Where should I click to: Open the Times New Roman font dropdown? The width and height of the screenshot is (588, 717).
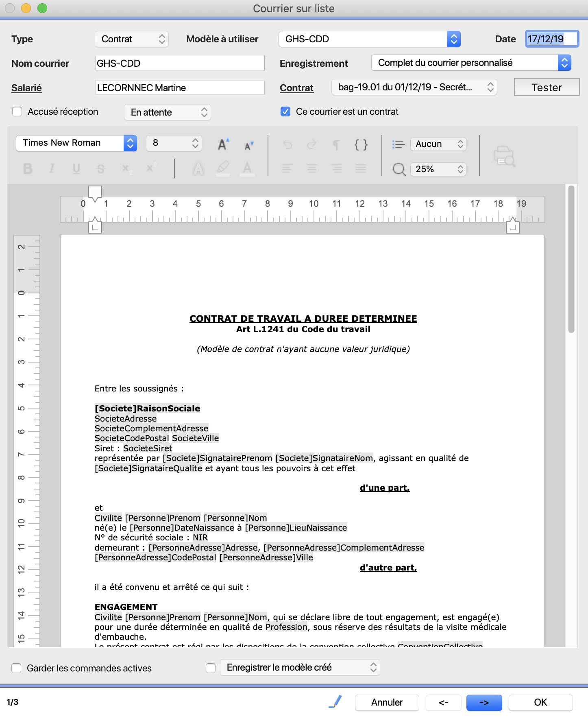(76, 143)
